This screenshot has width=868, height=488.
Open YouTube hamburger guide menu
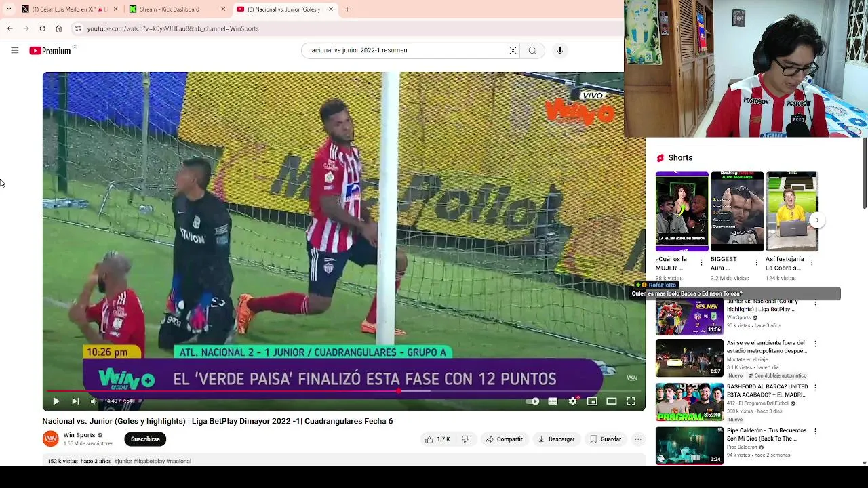pos(14,50)
